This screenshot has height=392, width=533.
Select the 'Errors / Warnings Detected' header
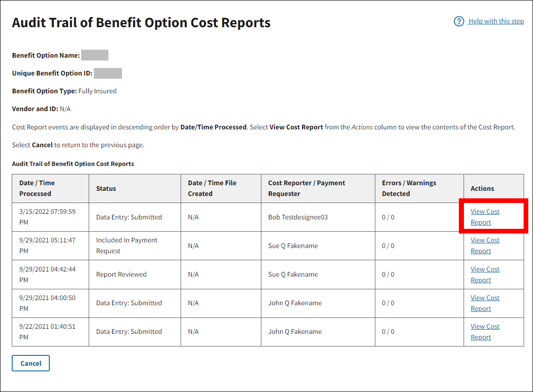[409, 188]
